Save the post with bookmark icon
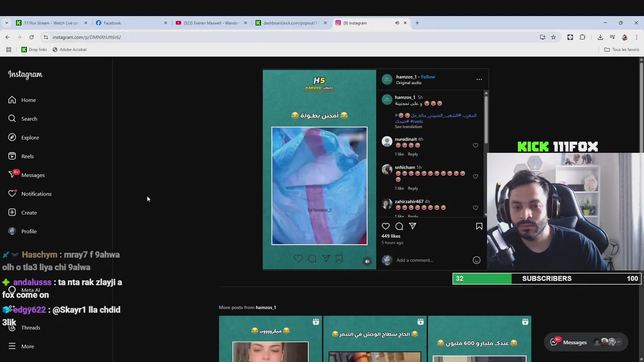644x362 pixels. [x=479, y=226]
